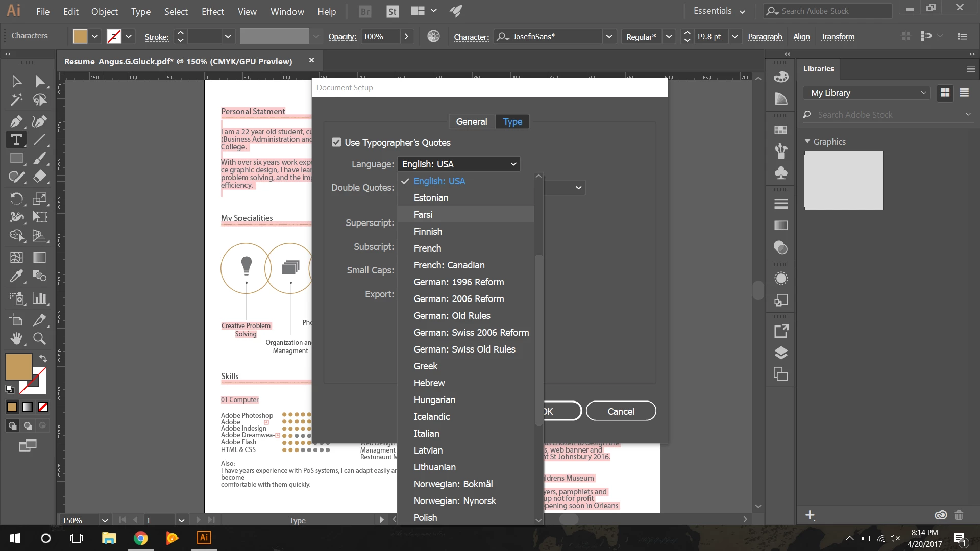Switch Libraries panel to grid view
980x551 pixels.
point(945,93)
